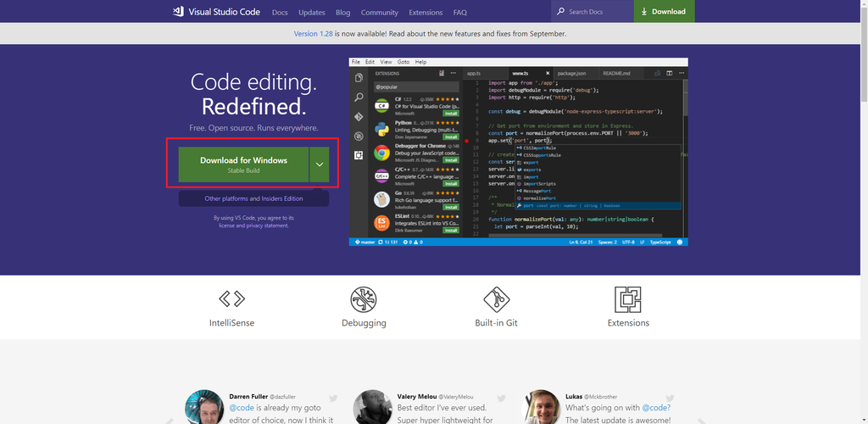Open the Goto menu in the editor screenshot
The image size is (868, 424).
click(x=403, y=62)
